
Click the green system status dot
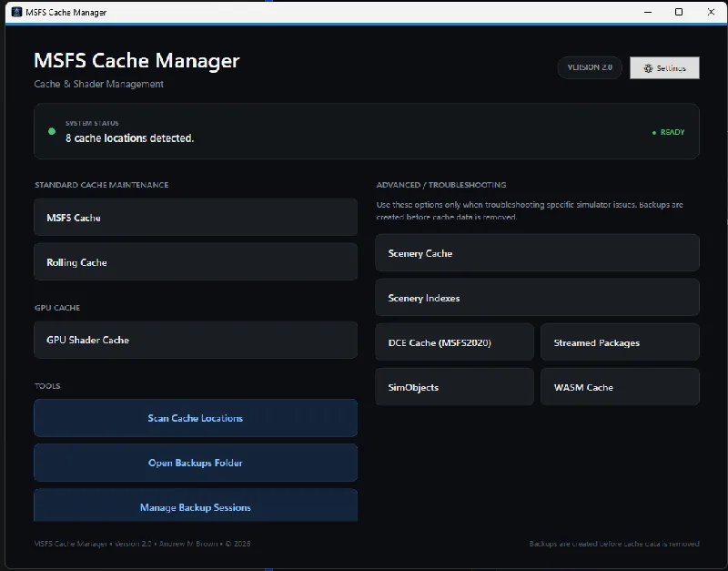[x=52, y=131]
